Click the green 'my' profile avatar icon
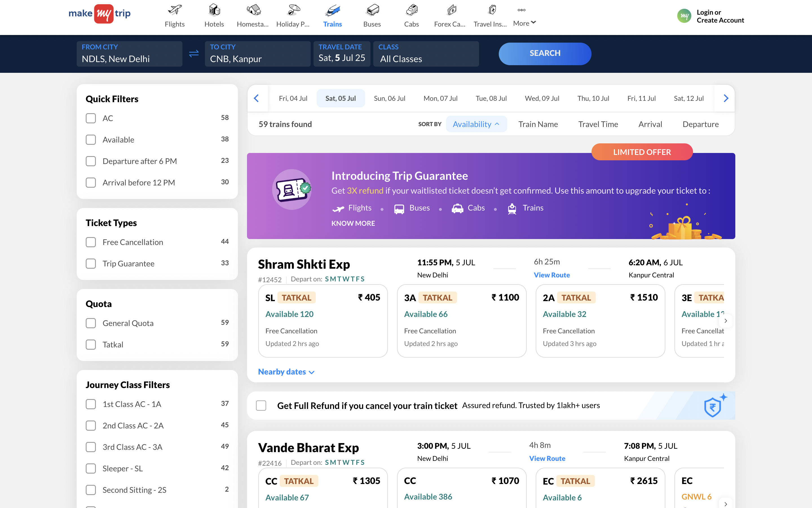This screenshot has width=812, height=508. [684, 16]
